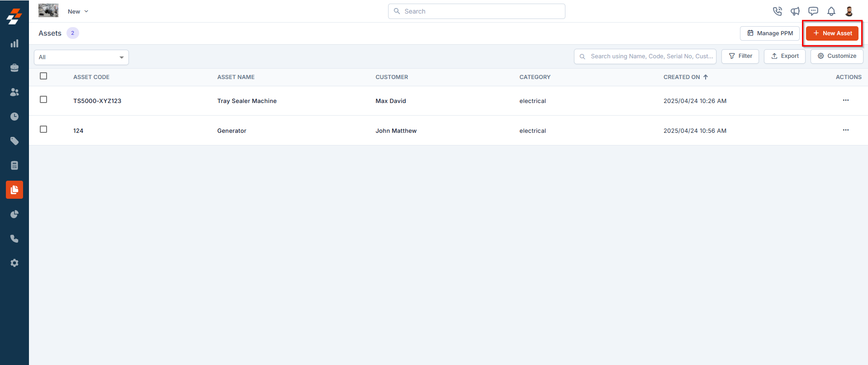The height and width of the screenshot is (365, 868).
Task: Open the briefcase jobs sidebar icon
Action: click(14, 68)
